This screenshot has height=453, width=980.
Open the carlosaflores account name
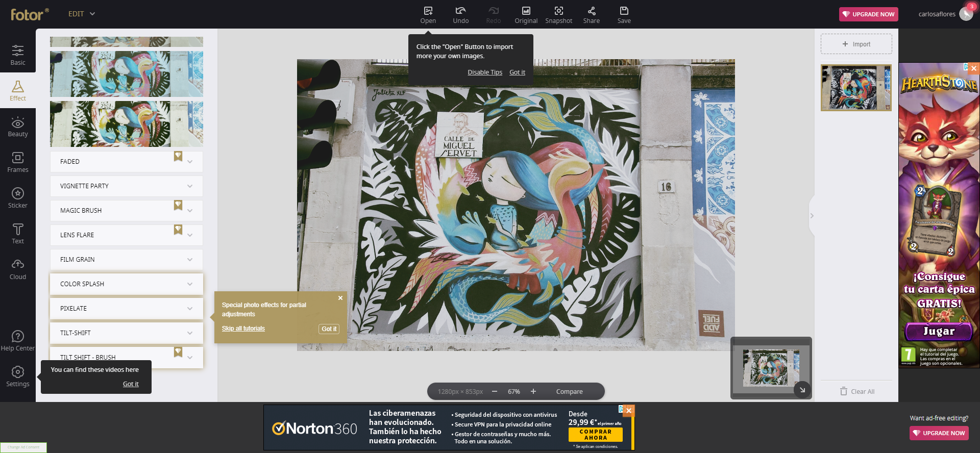click(x=937, y=14)
